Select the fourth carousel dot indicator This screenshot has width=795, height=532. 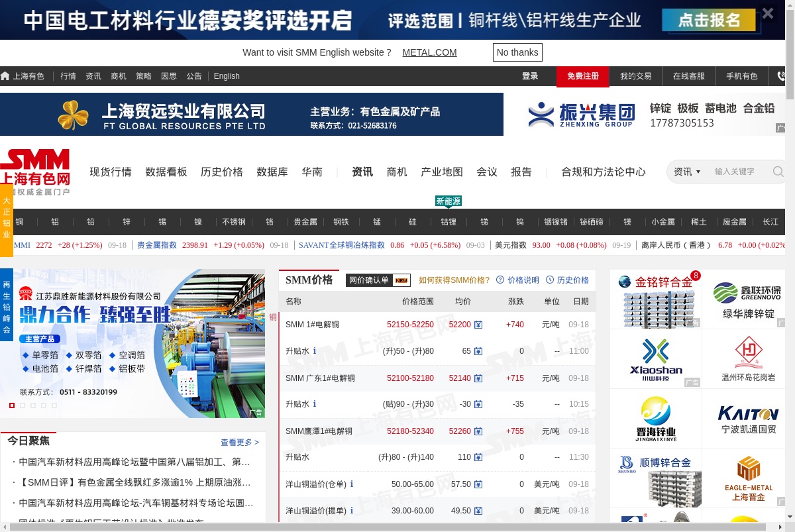44,405
